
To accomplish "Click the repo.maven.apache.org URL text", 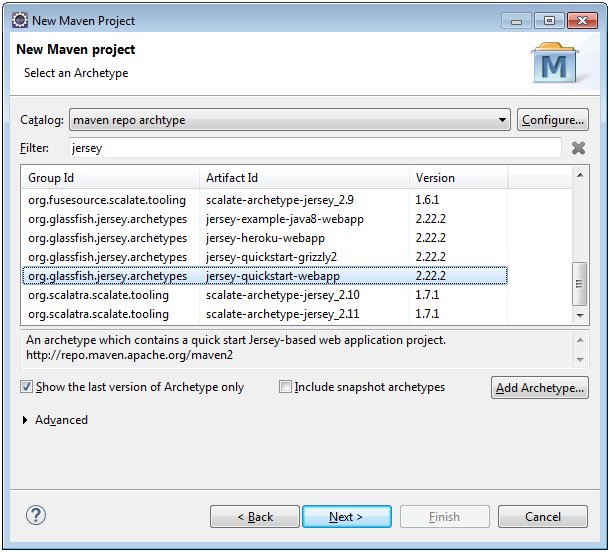I will 130,355.
